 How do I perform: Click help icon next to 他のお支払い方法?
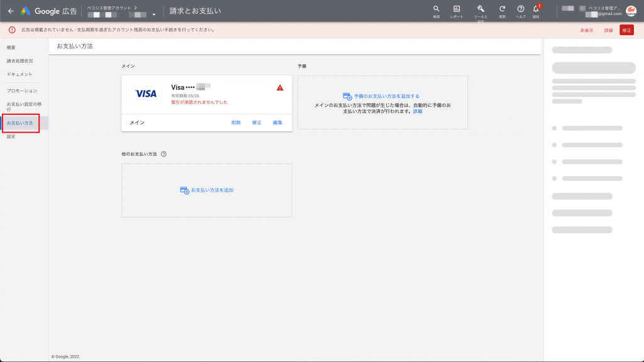point(164,154)
